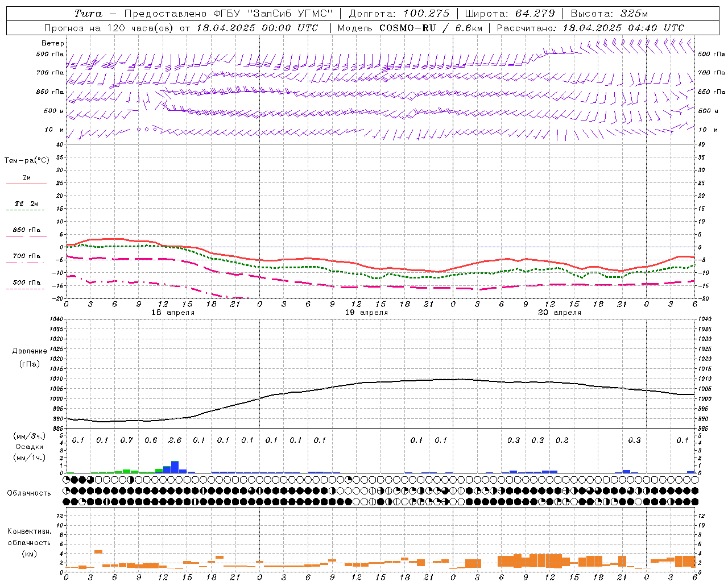Click the "20 апреля" date label
728x582 pixels.
[560, 313]
